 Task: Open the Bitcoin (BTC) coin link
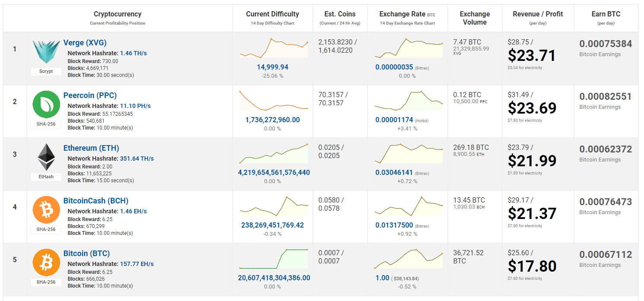coord(86,253)
